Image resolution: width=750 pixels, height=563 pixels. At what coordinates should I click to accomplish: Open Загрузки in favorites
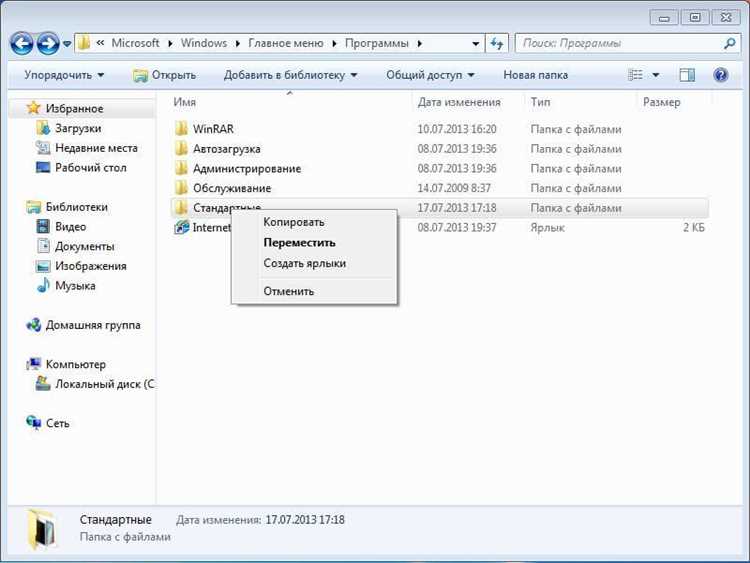pyautogui.click(x=78, y=128)
